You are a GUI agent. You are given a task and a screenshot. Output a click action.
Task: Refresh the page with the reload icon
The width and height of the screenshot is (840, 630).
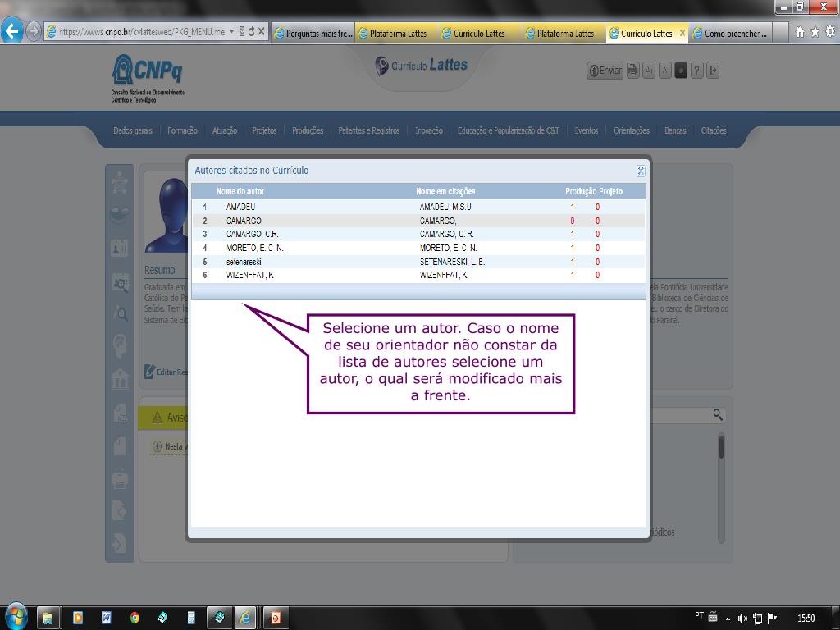[x=251, y=32]
